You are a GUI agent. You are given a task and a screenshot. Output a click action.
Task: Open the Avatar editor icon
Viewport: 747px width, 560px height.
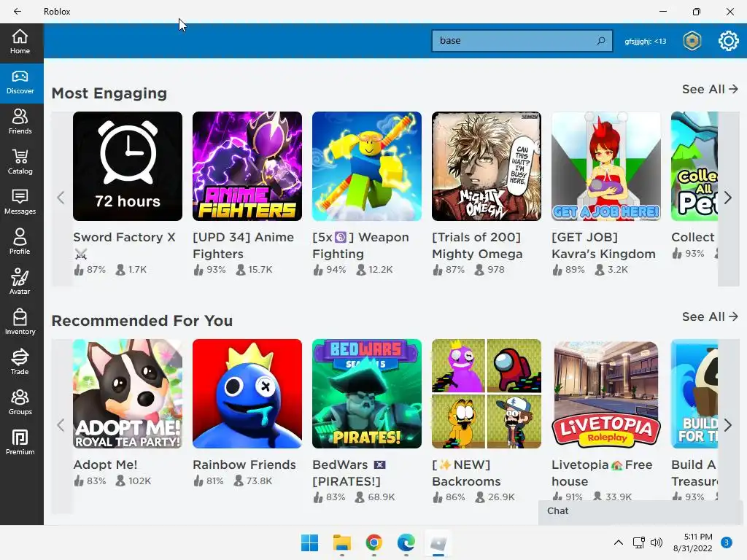pyautogui.click(x=20, y=276)
